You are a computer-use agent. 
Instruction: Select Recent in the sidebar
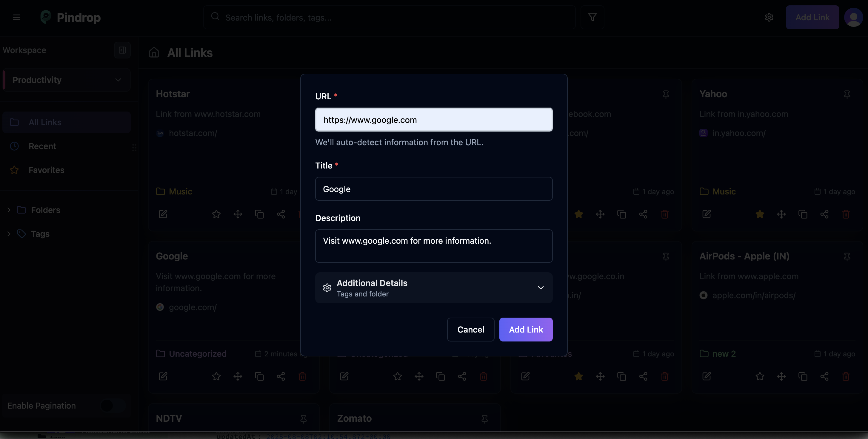tap(42, 146)
